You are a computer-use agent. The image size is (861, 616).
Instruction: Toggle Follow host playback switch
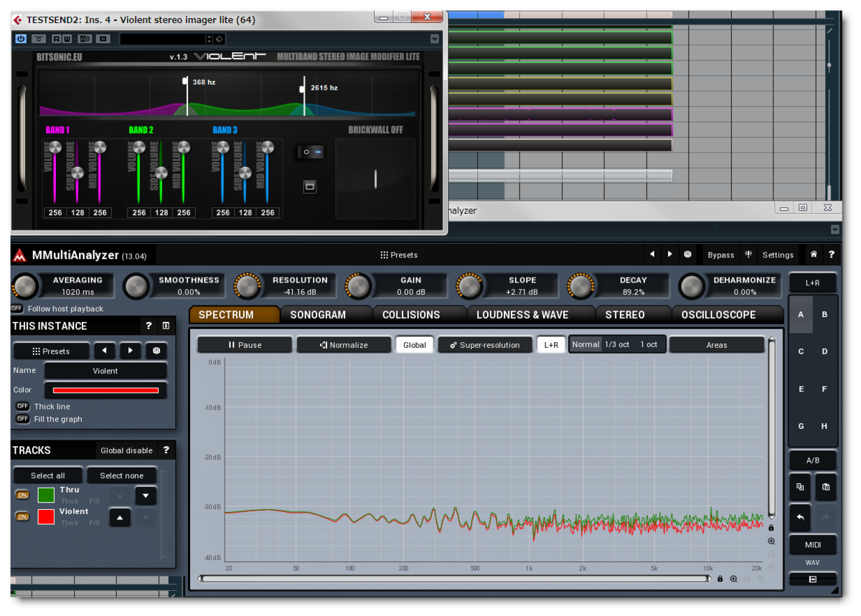(x=17, y=308)
